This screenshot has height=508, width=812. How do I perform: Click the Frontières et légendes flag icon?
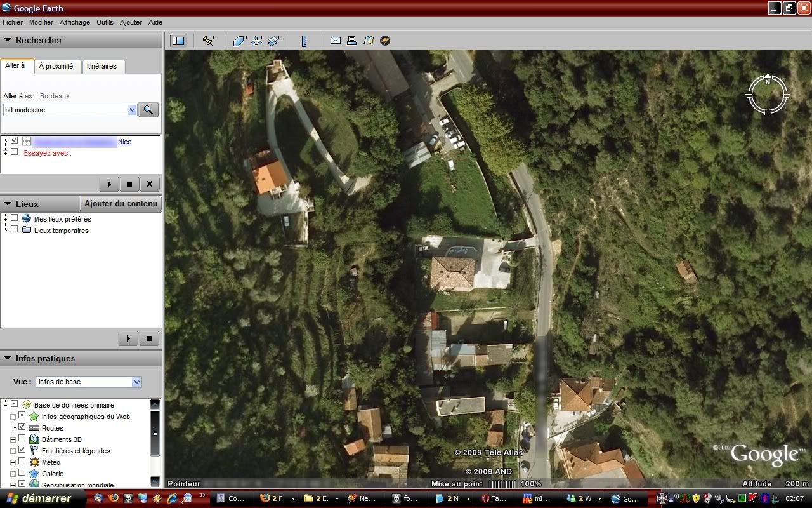[34, 451]
